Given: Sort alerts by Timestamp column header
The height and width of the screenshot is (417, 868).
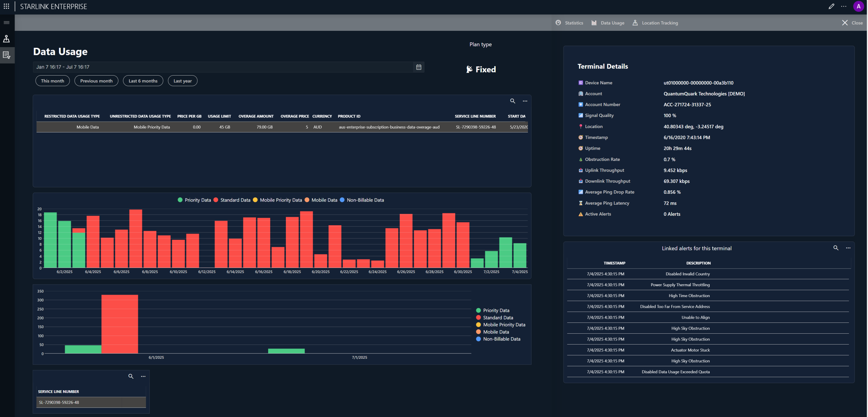Looking at the screenshot, I should 614,263.
